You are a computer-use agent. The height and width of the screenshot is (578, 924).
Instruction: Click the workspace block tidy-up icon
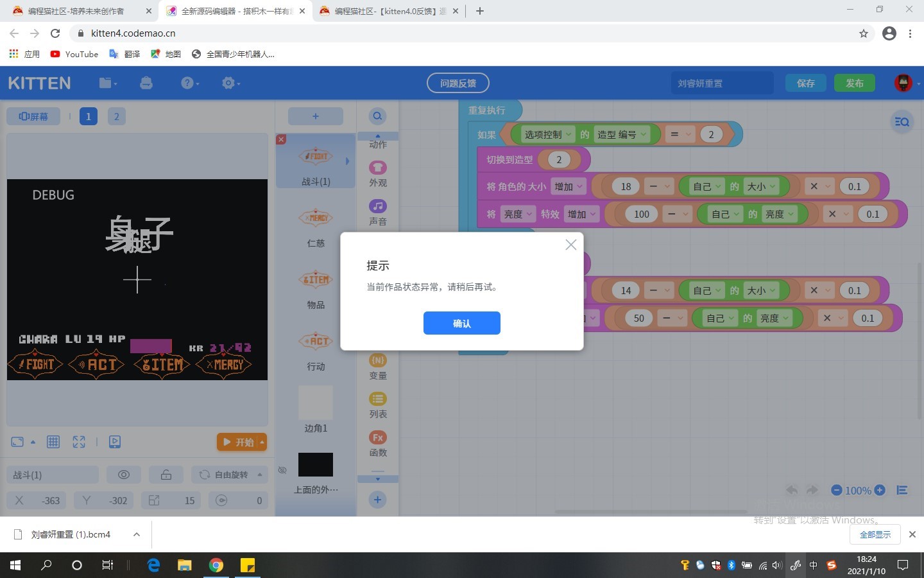[902, 490]
